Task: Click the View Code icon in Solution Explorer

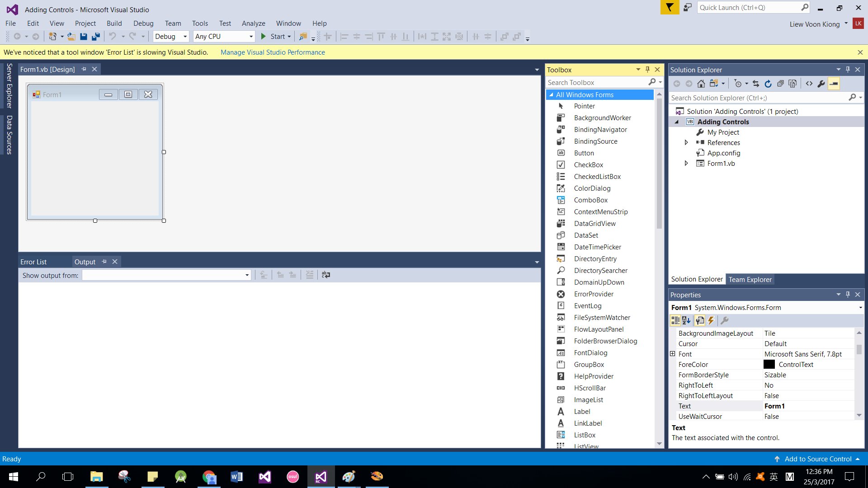Action: [x=809, y=84]
